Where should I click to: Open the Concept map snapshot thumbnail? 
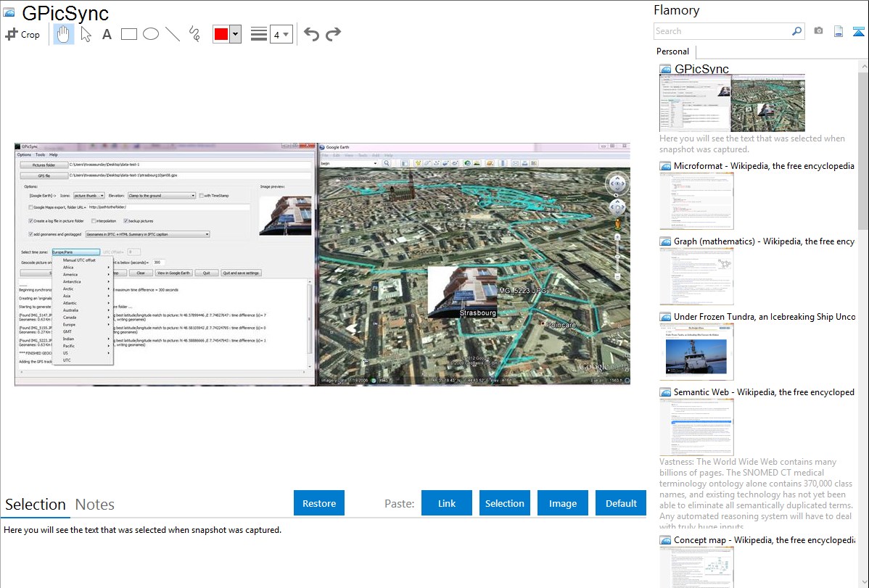click(x=696, y=567)
